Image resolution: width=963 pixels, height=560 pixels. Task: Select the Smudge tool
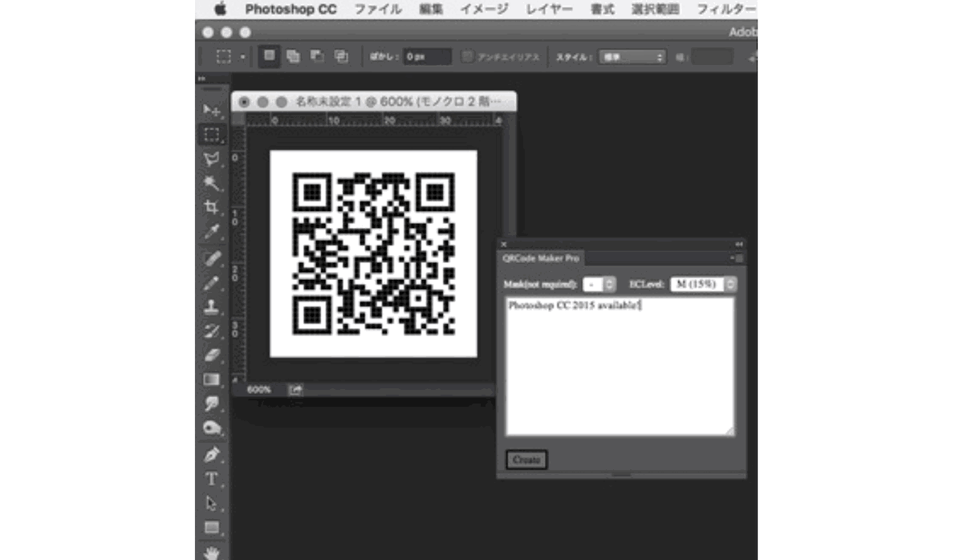212,404
